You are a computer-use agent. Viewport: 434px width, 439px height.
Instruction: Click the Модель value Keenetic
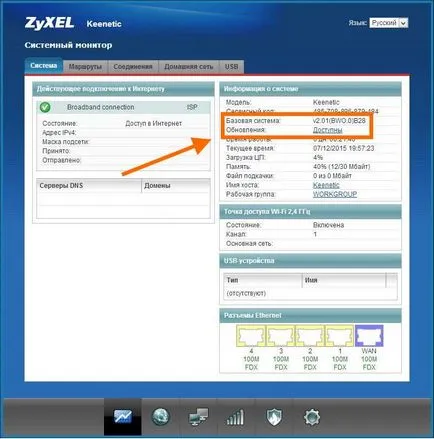point(326,102)
